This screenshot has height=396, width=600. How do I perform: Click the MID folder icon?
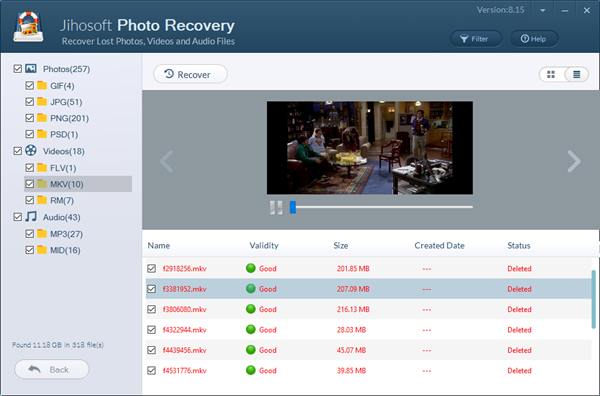42,250
